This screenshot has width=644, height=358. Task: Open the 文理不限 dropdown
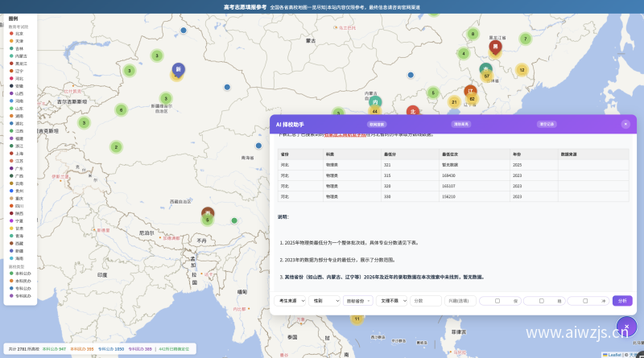point(391,301)
